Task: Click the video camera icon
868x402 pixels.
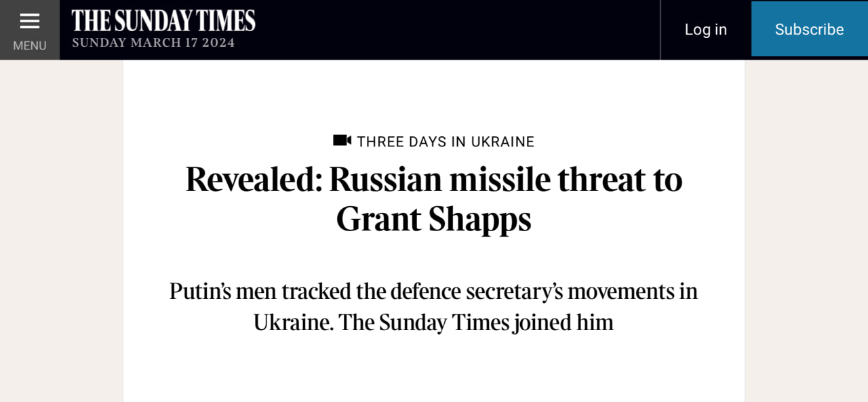Action: [x=342, y=140]
